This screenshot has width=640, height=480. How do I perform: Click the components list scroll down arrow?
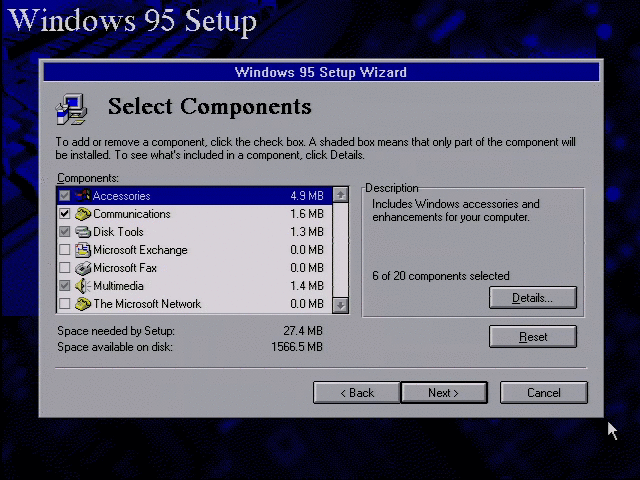pos(340,305)
